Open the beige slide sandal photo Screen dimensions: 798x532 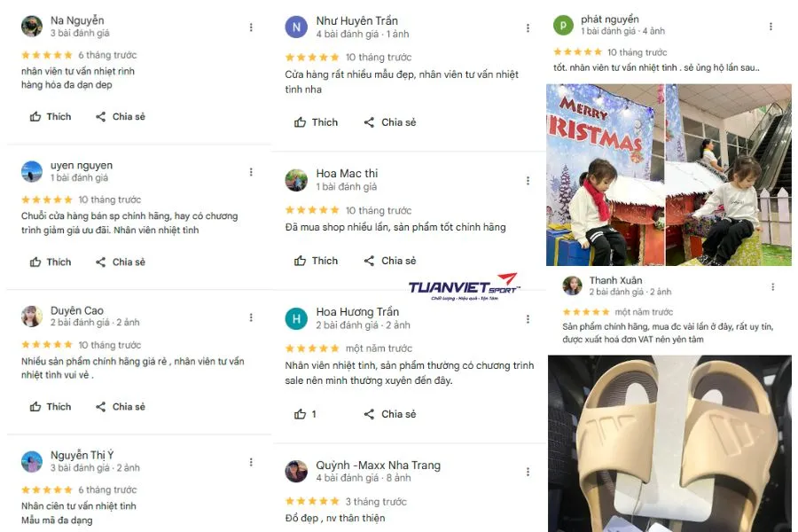pyautogui.click(x=669, y=443)
